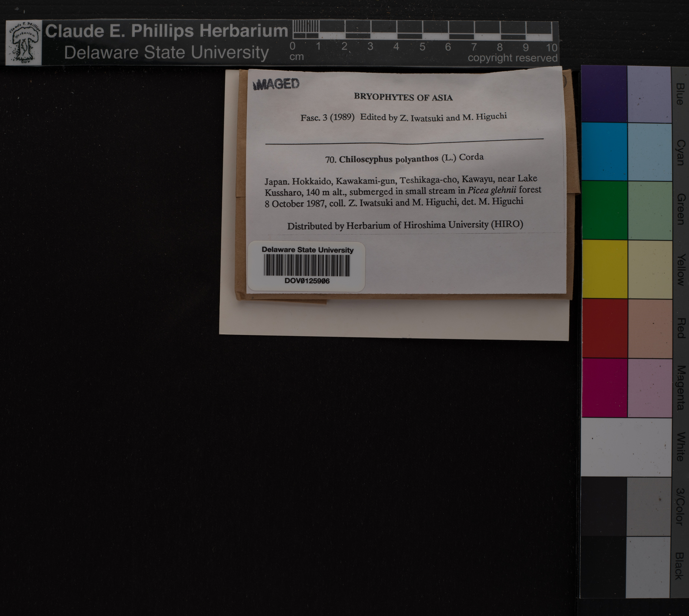Viewport: 689px width, 616px height.
Task: Click the Claude E. Phillips Herbarium title
Action: 166,31
